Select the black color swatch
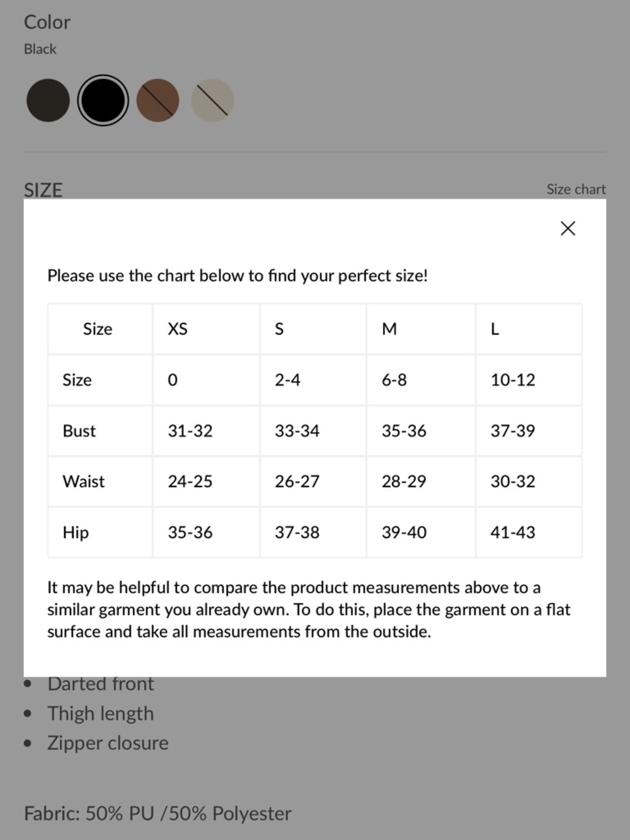 coord(103,100)
